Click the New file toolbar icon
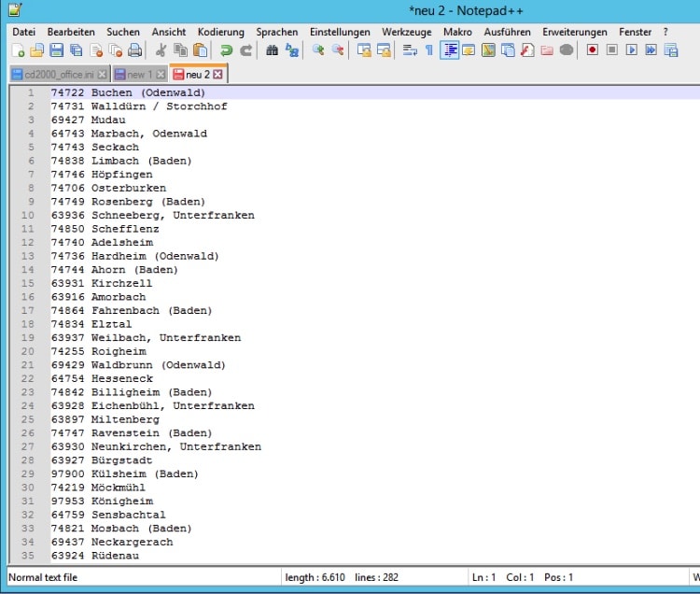 [18, 50]
